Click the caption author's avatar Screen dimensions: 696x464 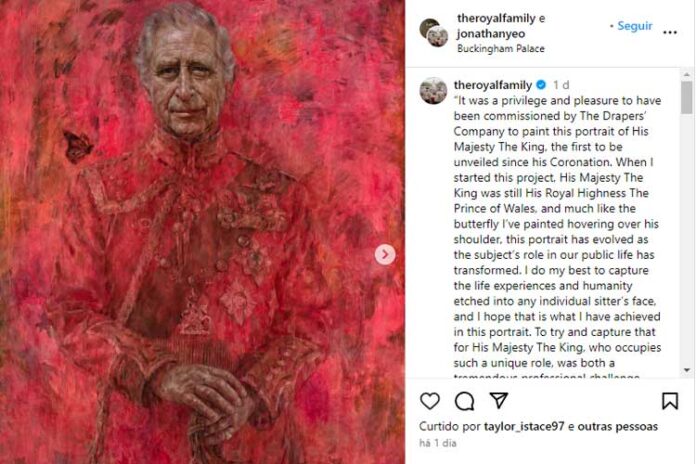(433, 91)
